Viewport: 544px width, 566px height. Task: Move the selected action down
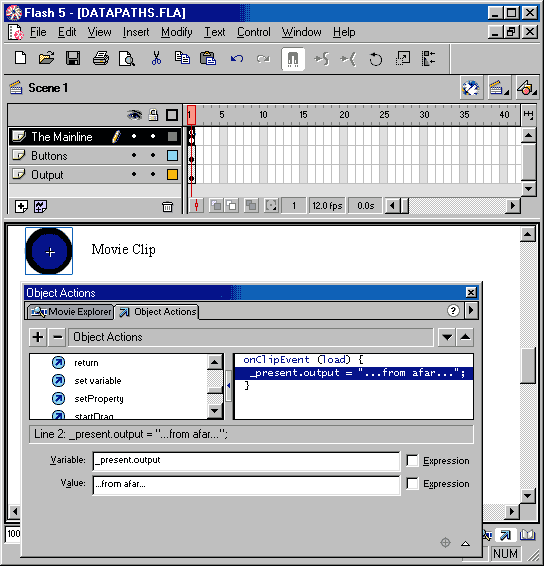[447, 337]
